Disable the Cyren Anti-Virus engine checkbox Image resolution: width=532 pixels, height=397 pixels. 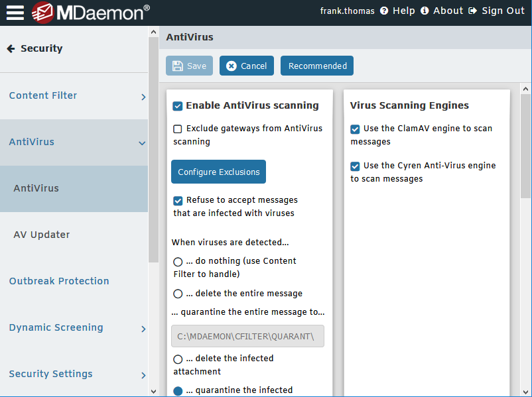click(356, 166)
